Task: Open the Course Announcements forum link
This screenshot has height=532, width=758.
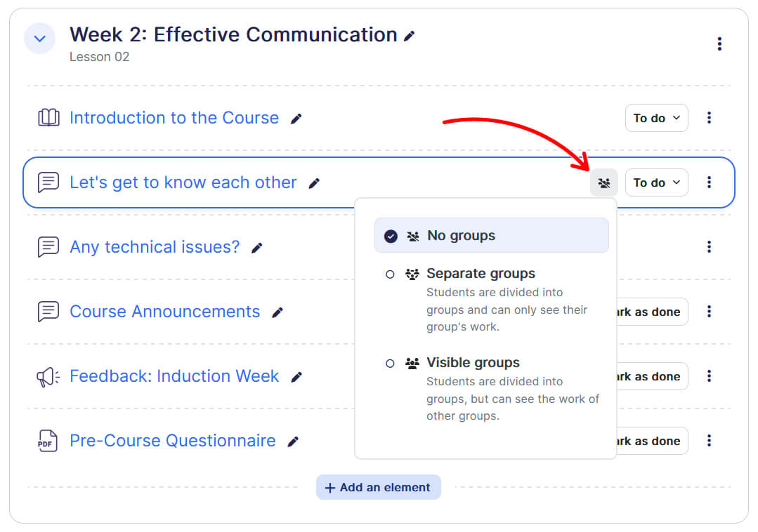Action: click(164, 312)
